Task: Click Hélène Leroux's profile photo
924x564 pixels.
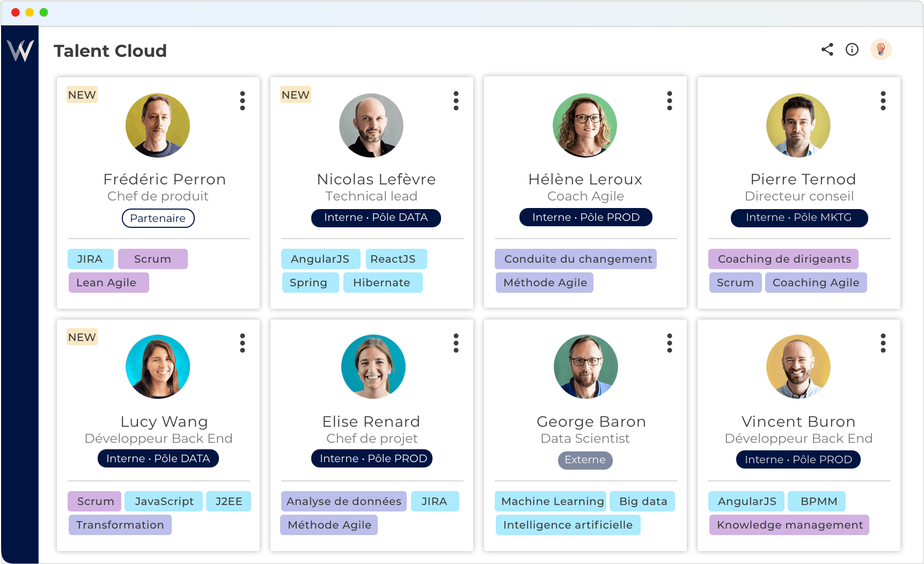Action: (x=585, y=125)
